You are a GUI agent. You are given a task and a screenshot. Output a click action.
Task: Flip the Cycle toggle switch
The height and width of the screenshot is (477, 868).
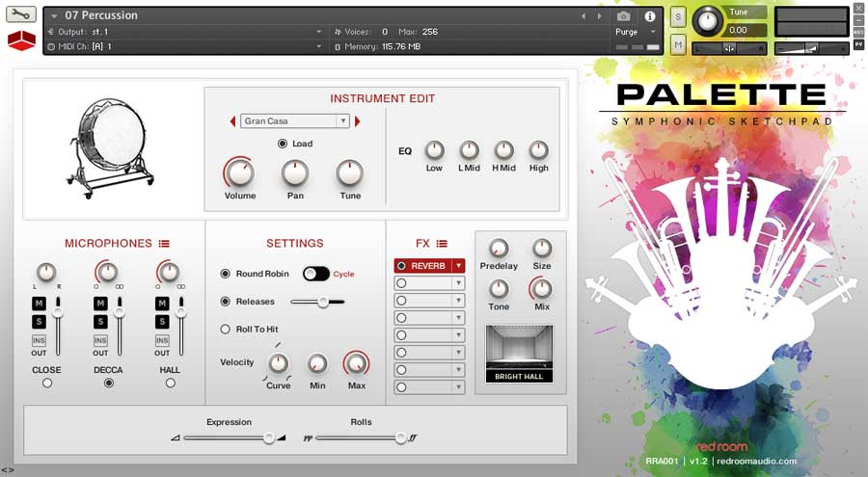coord(316,274)
